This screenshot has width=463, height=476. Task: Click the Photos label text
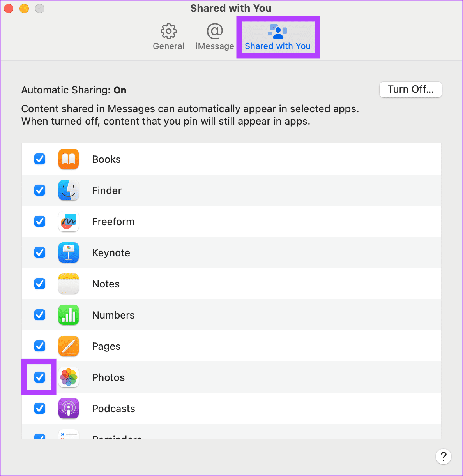108,377
